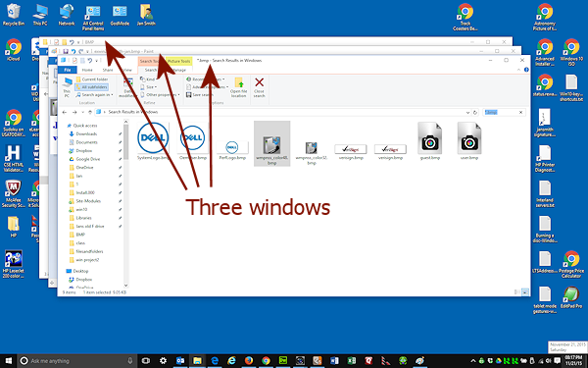Click Forward arrow in Explorer

74,112
